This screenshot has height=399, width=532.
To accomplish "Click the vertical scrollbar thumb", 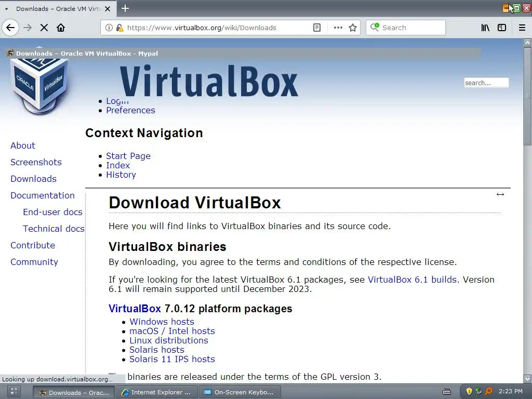I will coord(527,96).
